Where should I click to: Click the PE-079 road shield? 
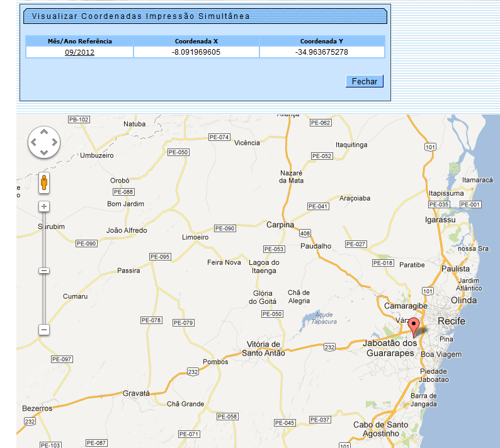click(x=183, y=323)
